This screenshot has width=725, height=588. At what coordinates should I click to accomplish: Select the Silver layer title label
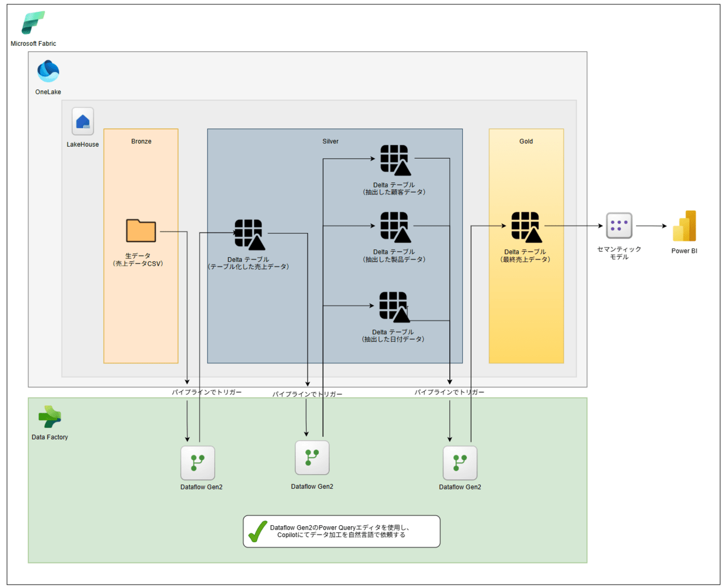pyautogui.click(x=330, y=142)
